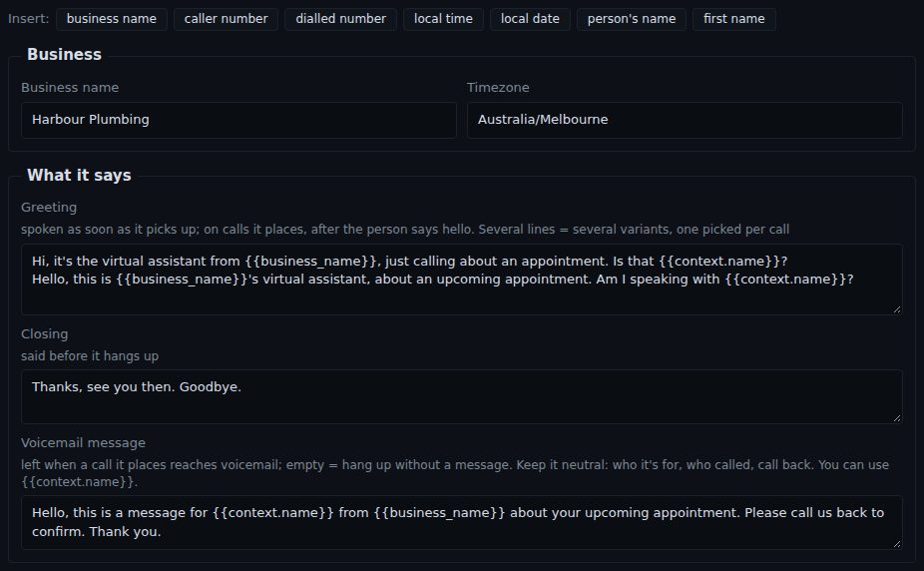
Task: Click the Timezone field showing Australia/Melbourne
Action: click(x=685, y=120)
